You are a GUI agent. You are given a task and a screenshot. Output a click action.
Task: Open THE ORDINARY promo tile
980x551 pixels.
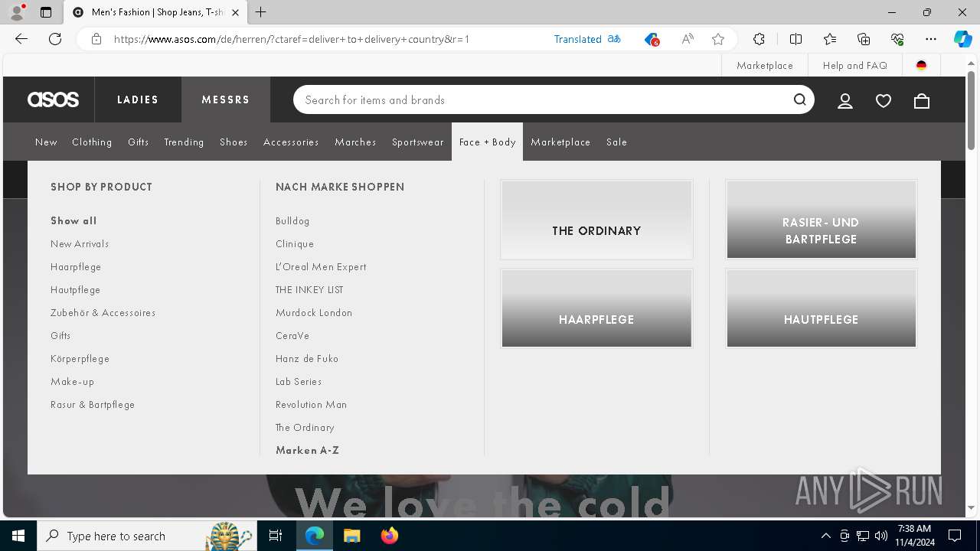click(x=596, y=220)
